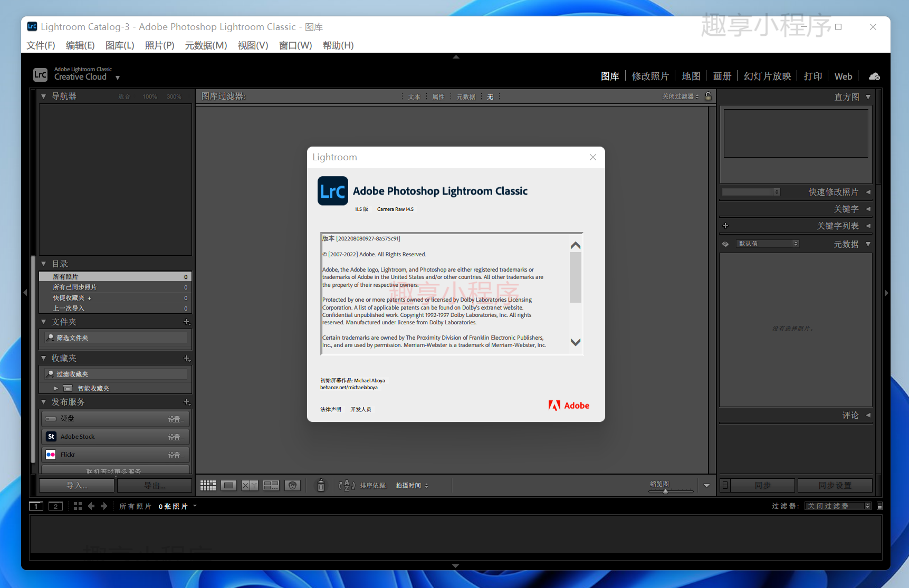Screen dimensions: 909x588
Task: Click the Hard Drive publish icon
Action: [51, 419]
